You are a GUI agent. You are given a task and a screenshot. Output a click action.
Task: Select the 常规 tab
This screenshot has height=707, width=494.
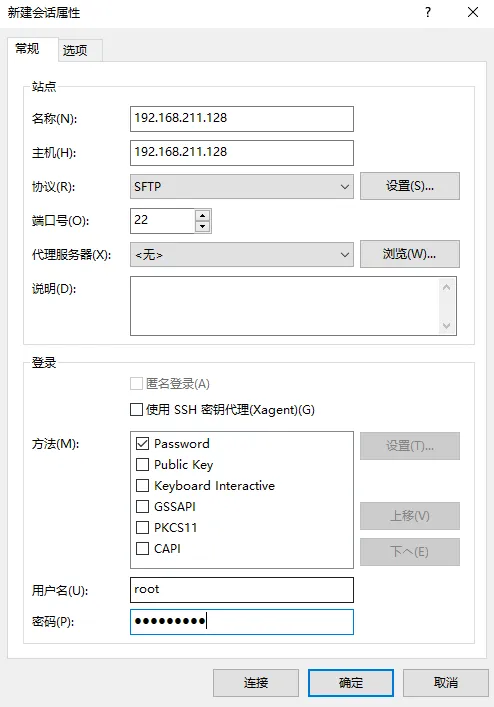tap(27, 48)
